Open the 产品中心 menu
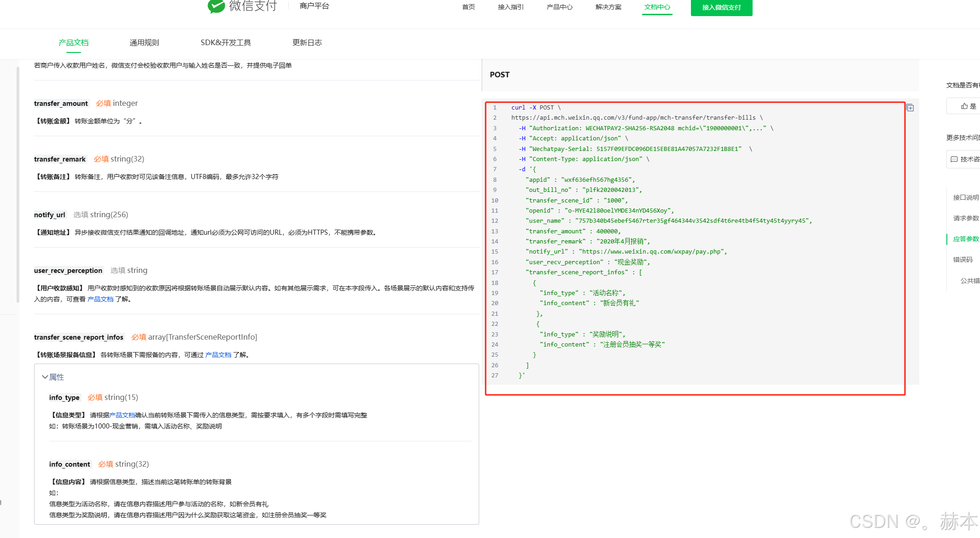The height and width of the screenshot is (538, 980). tap(559, 7)
